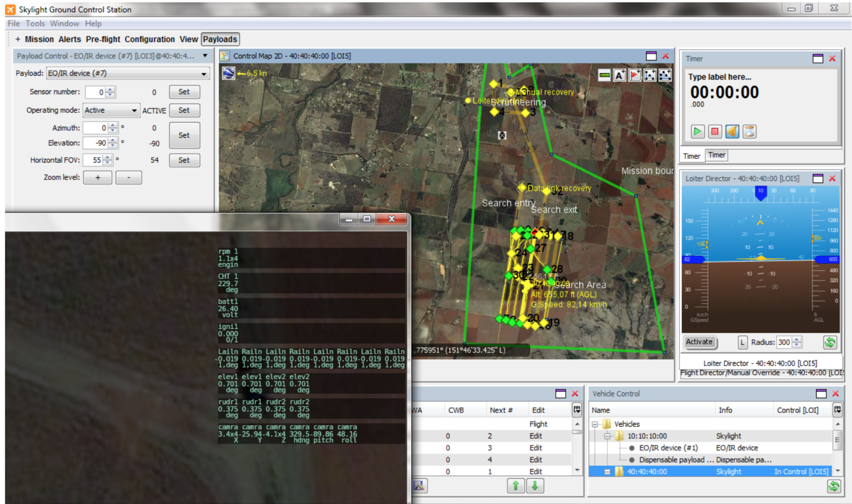Viewport: 852px width, 504px height.
Task: Click the Horizontal FOV input field
Action: click(x=93, y=160)
